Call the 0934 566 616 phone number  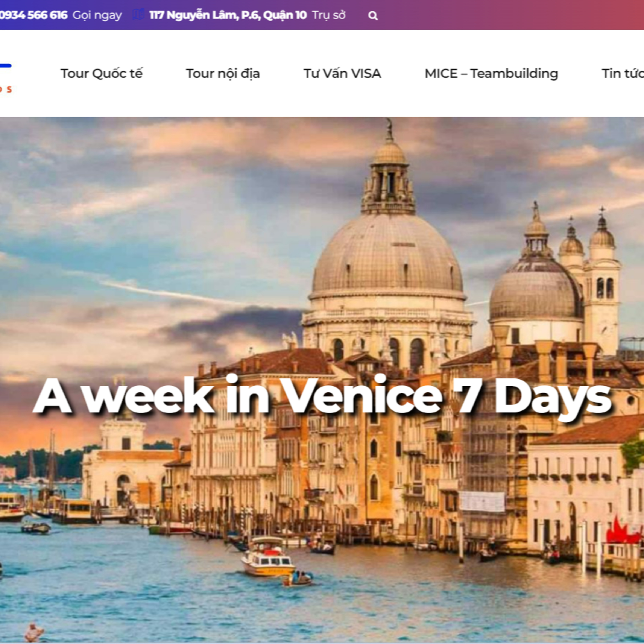33,15
